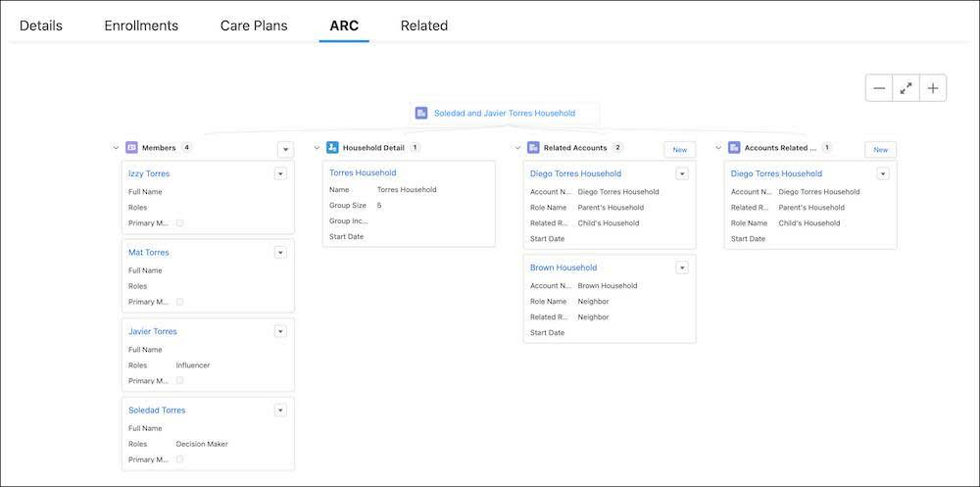Switch to the Care Plans tab
The image size is (980, 487).
click(x=254, y=25)
